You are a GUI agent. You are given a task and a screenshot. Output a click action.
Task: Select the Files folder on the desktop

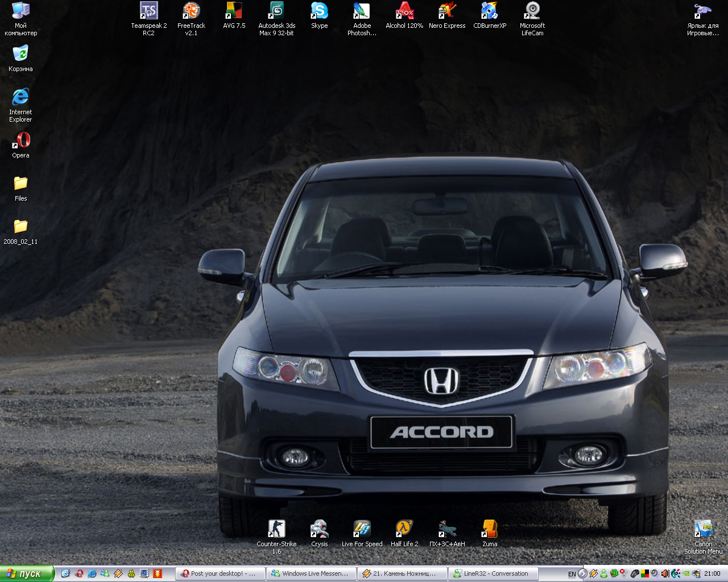point(20,188)
